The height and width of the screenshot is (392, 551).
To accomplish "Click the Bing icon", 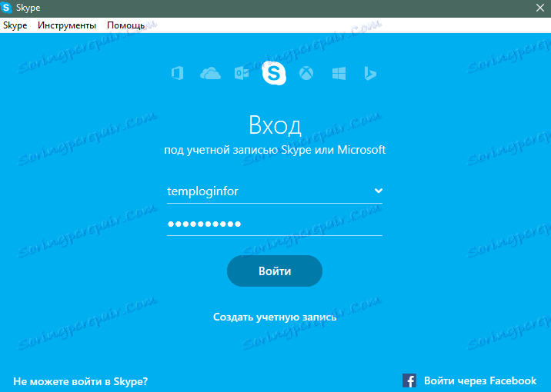I will tap(370, 74).
